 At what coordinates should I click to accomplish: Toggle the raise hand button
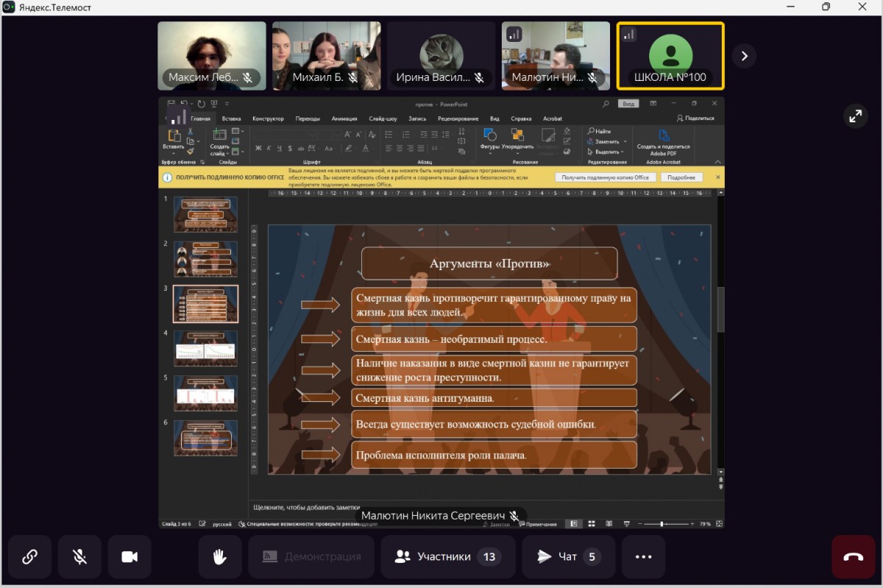pyautogui.click(x=219, y=557)
